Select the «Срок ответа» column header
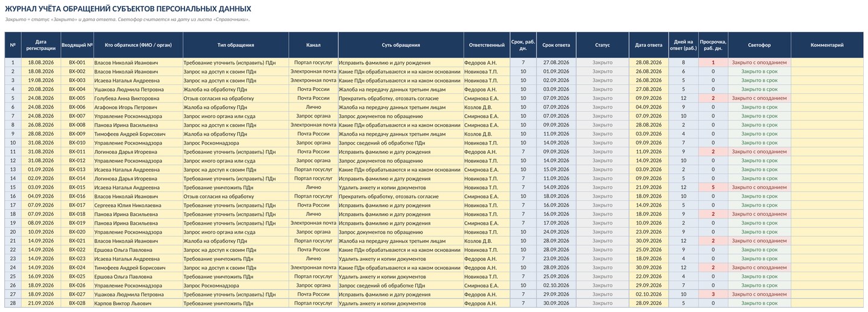The height and width of the screenshot is (312, 868). (x=556, y=45)
